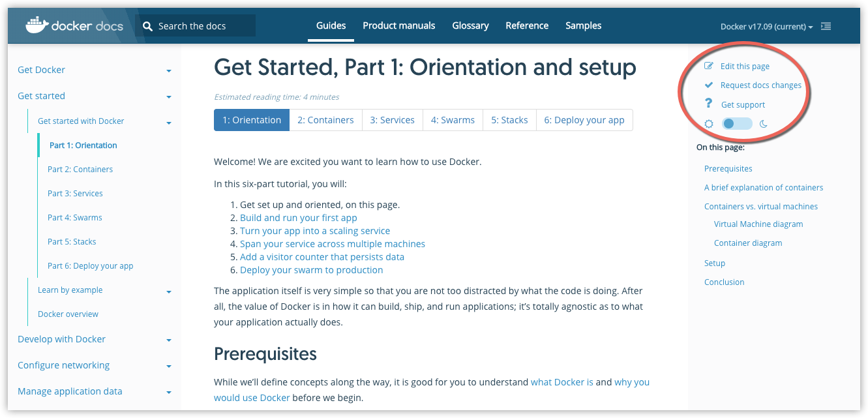The height and width of the screenshot is (418, 868).
Task: Click the sidebar collapse icon in header
Action: point(826,27)
